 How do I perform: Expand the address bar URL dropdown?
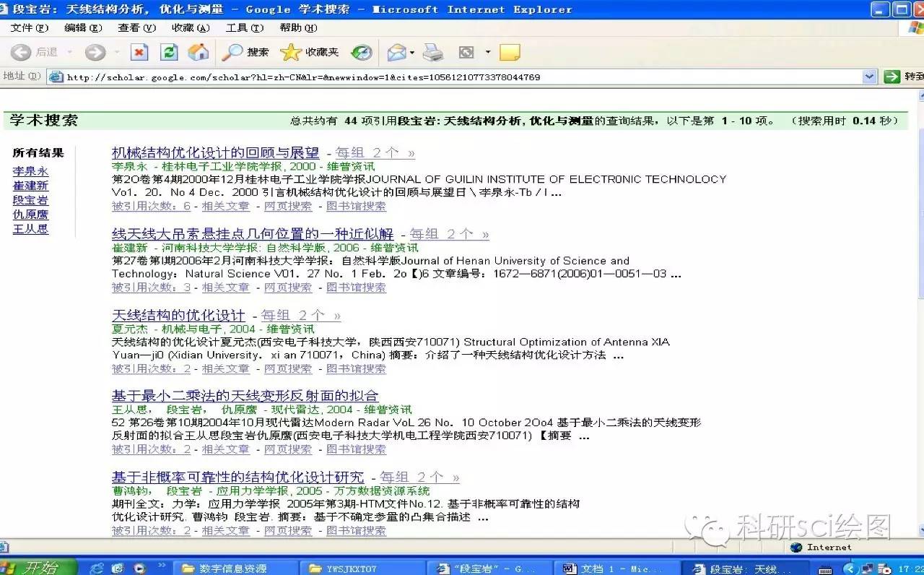click(869, 77)
